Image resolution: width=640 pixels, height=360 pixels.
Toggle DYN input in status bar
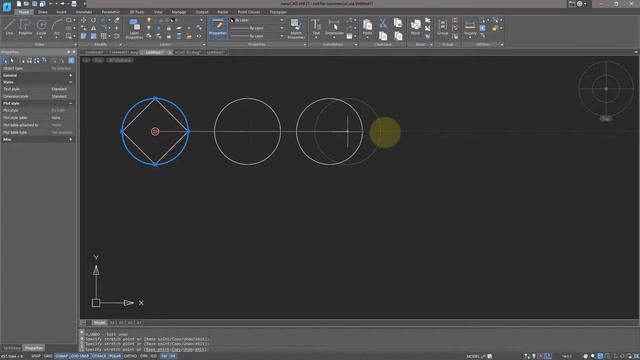coord(144,356)
